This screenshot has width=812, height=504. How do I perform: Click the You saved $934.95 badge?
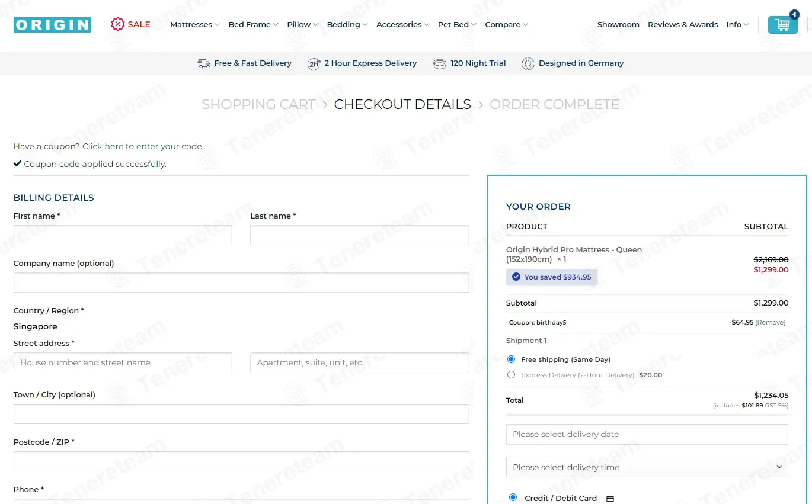tap(552, 277)
